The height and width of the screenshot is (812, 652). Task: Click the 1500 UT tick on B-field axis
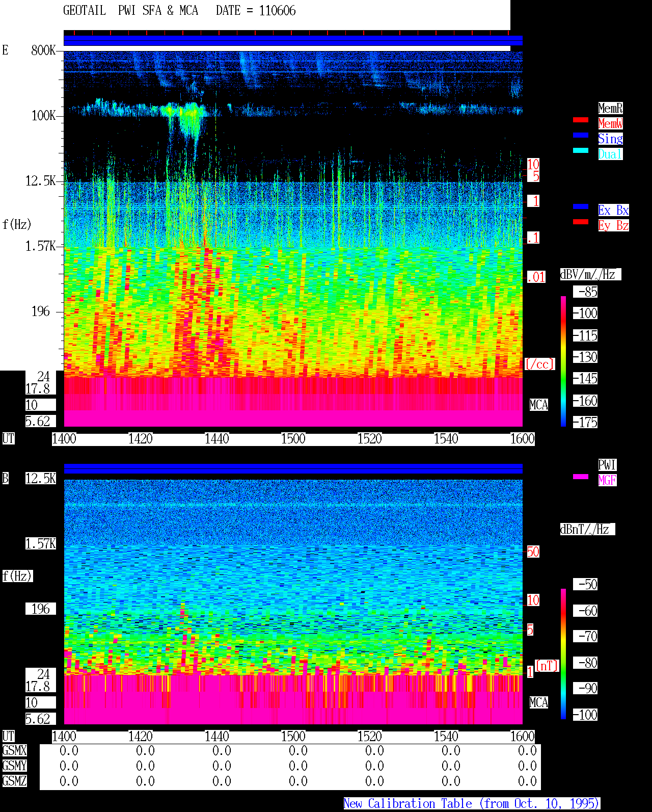[x=293, y=737]
